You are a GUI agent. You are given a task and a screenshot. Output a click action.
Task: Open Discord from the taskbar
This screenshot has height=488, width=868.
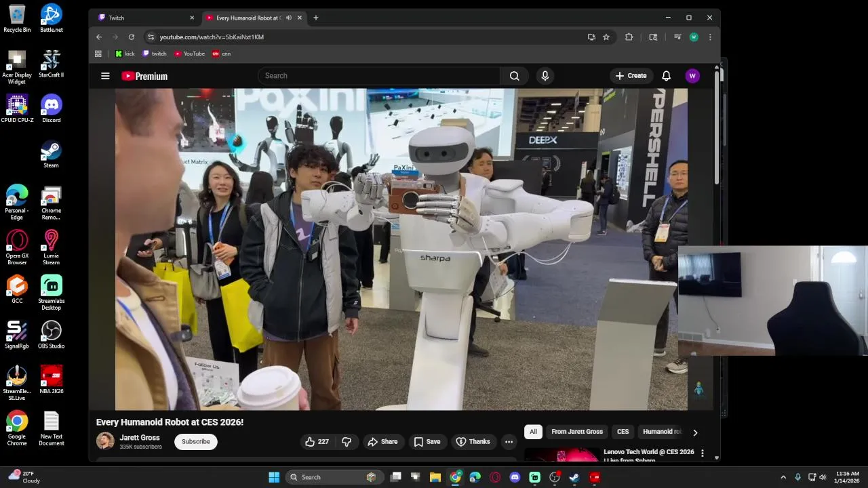coord(515,477)
